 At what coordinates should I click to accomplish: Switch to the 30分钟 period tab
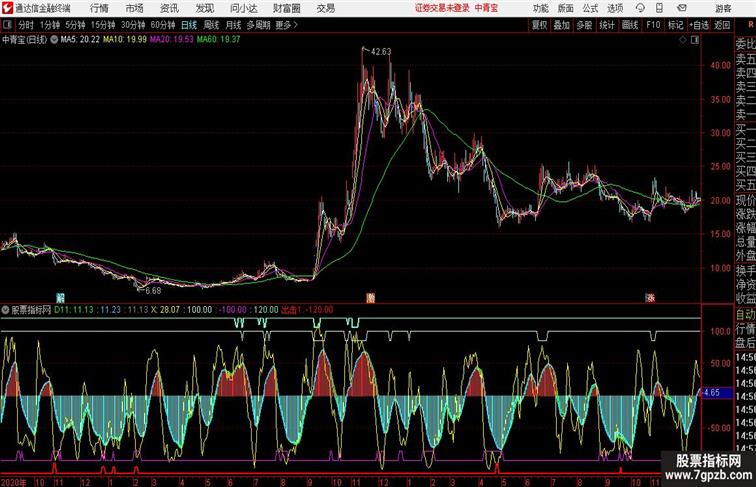(x=133, y=25)
